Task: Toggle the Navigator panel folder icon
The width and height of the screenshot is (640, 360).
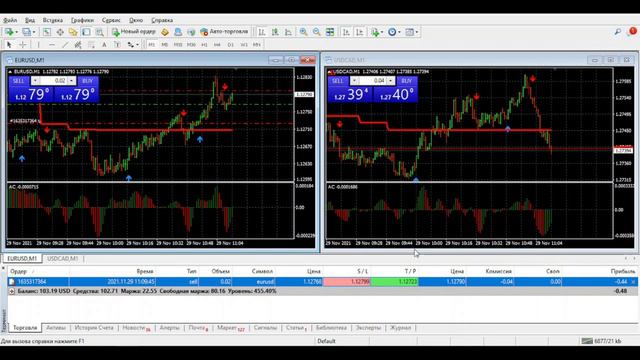Action: tap(73, 32)
